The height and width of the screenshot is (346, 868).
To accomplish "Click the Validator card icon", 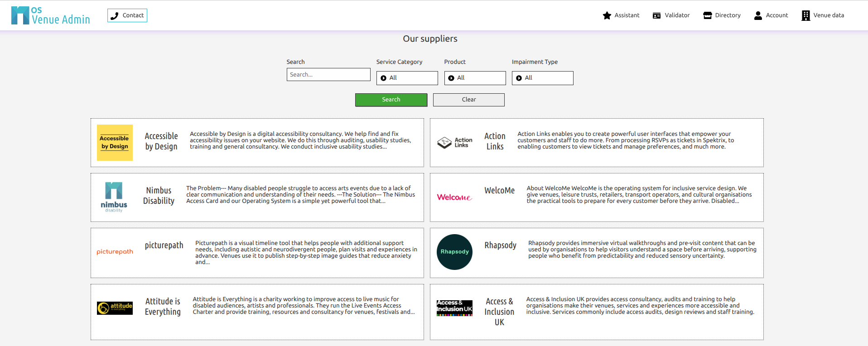I will [656, 15].
